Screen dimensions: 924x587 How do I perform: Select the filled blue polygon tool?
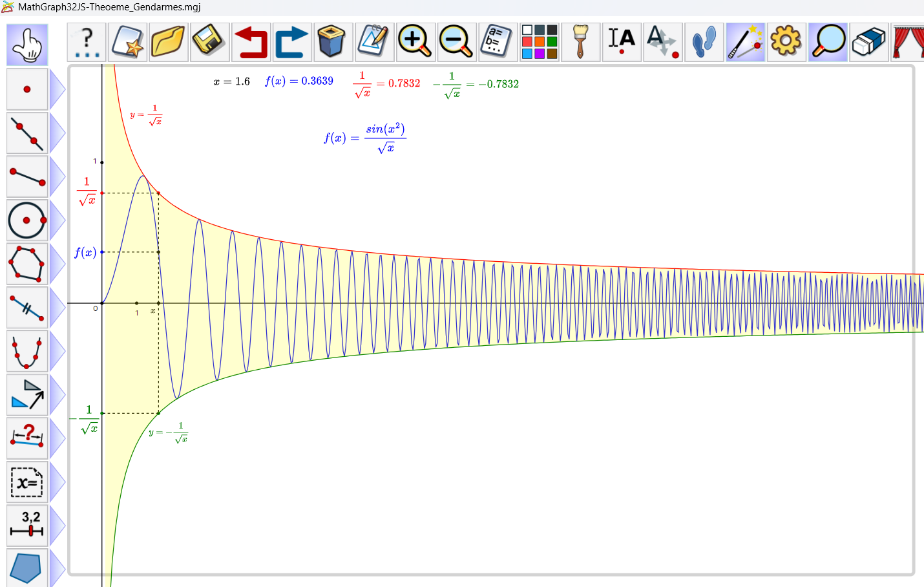[x=27, y=568]
